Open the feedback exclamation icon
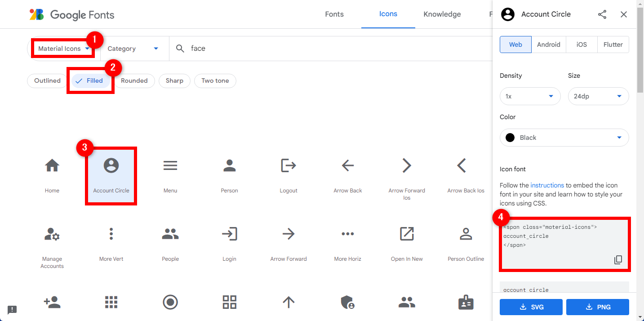Image resolution: width=644 pixels, height=321 pixels. [x=12, y=309]
